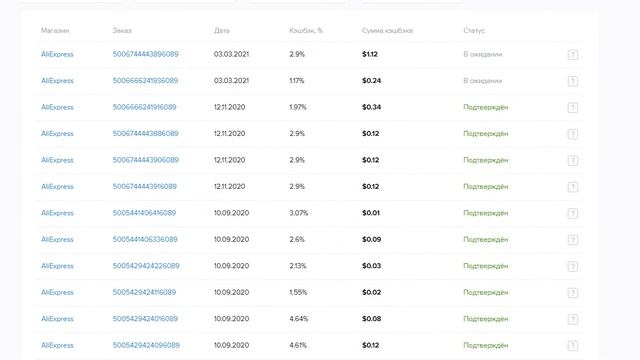Click date 10.09.2020 for order 5005441406416089
Viewport: 640px width, 360px height.
coord(231,213)
